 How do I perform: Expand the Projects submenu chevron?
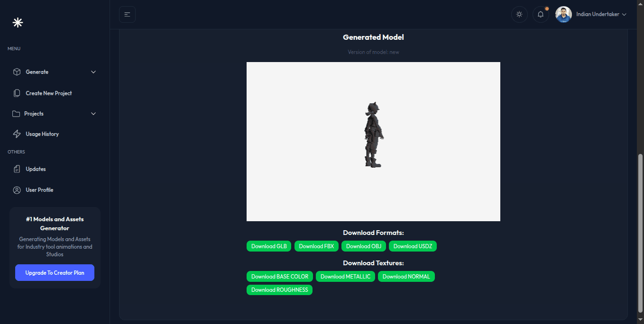[93, 114]
